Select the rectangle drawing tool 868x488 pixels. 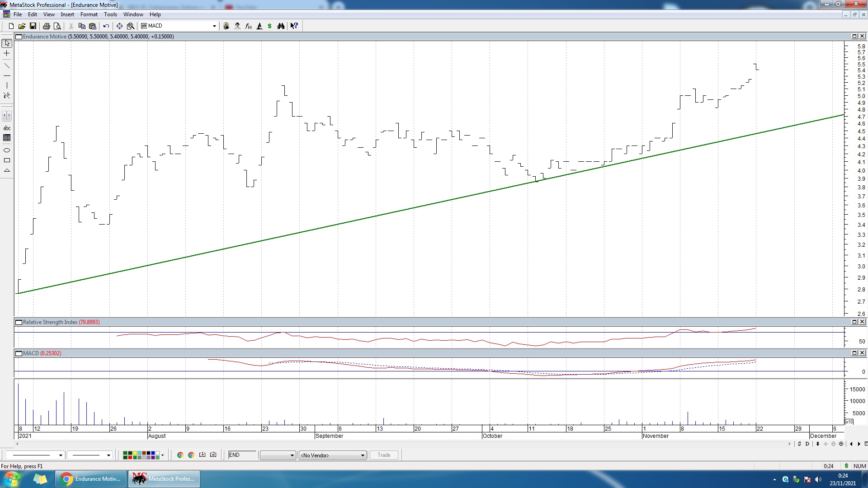pos(7,160)
